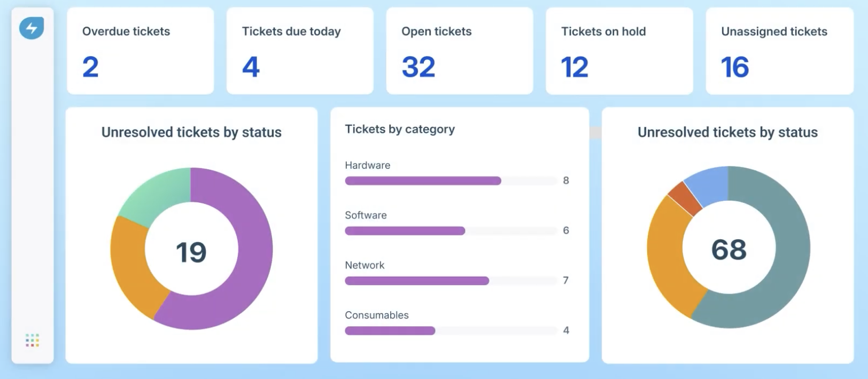Click the blue lightning bolt logo icon
Screen dimensions: 868x379
(32, 28)
